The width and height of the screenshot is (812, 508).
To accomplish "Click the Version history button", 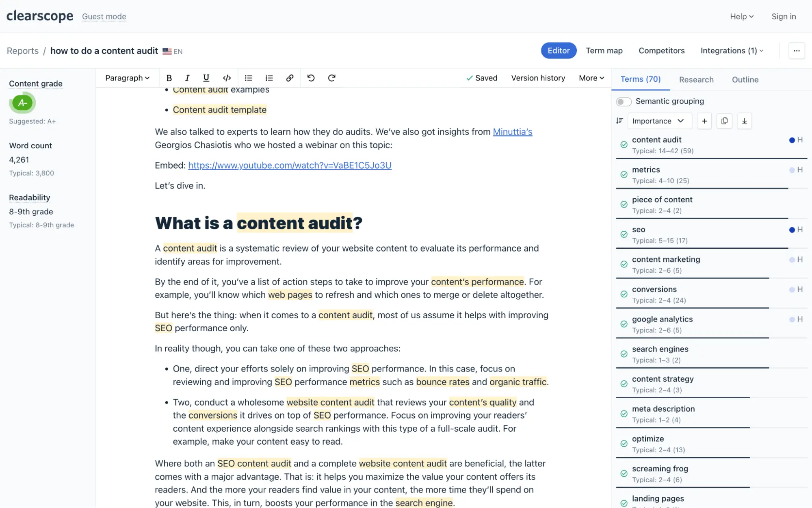I will click(538, 78).
